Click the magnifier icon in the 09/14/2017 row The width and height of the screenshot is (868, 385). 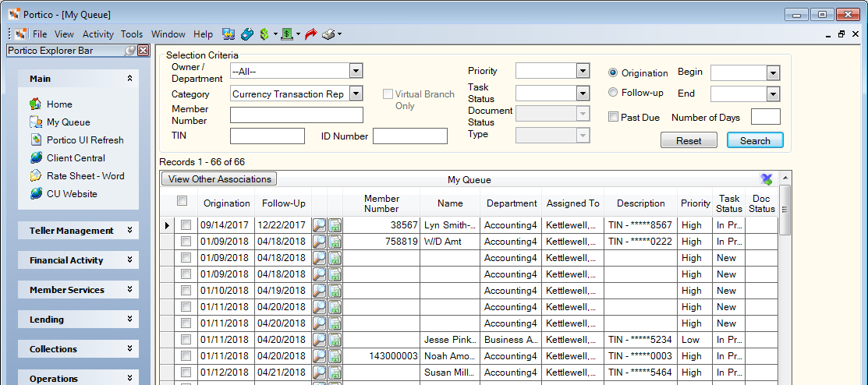pos(319,225)
